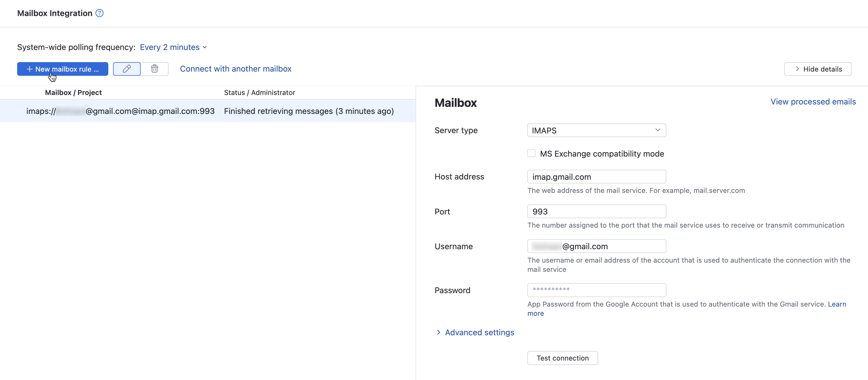
Task: Click the Port input field
Action: pos(596,212)
